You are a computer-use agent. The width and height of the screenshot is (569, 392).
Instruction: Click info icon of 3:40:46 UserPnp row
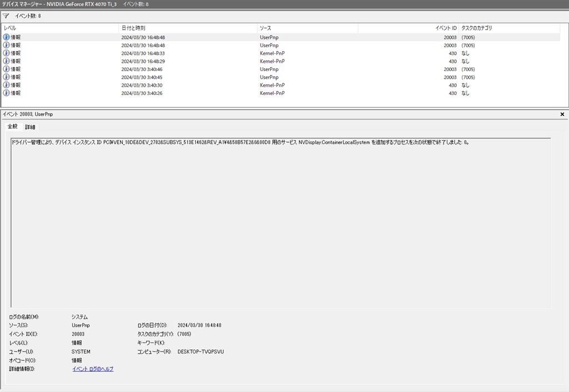(6, 69)
